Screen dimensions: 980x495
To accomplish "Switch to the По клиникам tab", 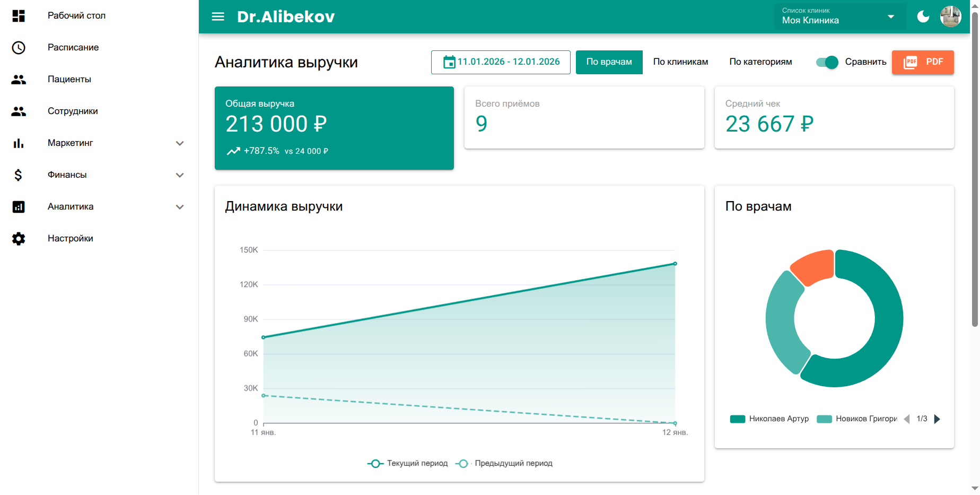I will (680, 62).
